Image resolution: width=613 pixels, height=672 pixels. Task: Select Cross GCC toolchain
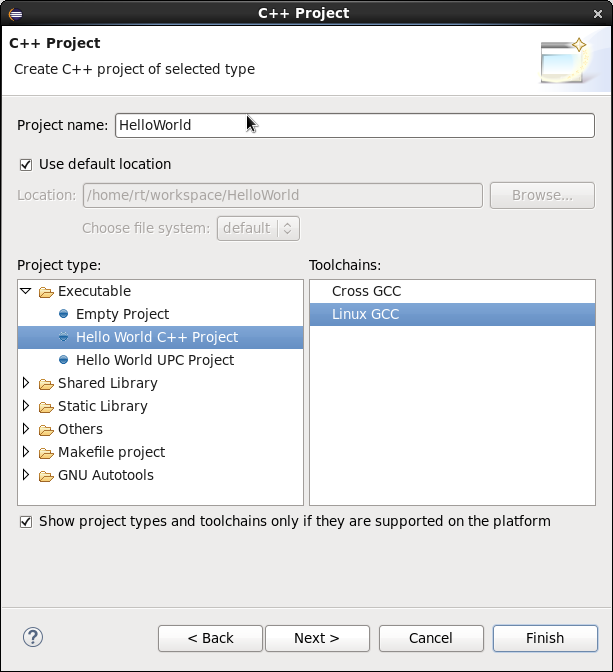click(366, 291)
